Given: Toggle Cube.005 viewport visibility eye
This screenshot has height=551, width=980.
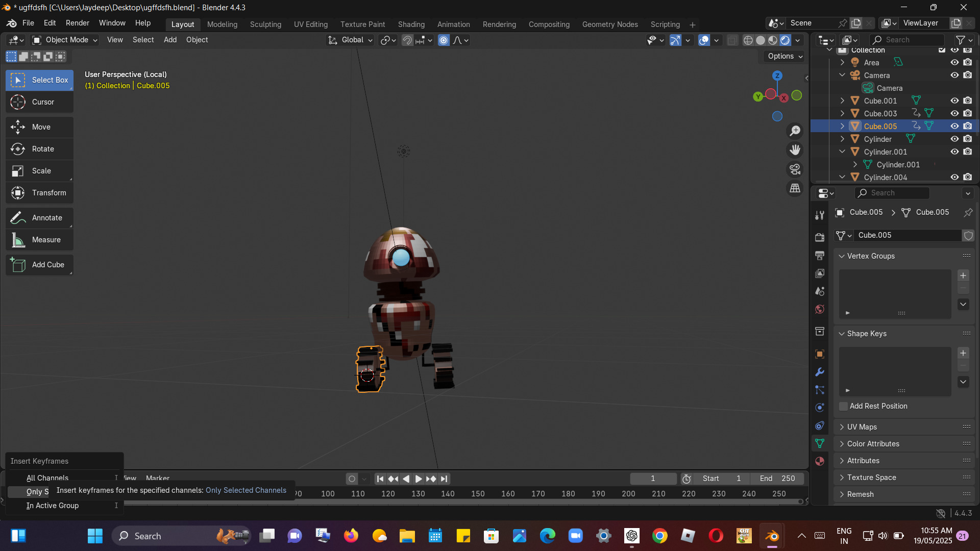Looking at the screenshot, I should 954,126.
